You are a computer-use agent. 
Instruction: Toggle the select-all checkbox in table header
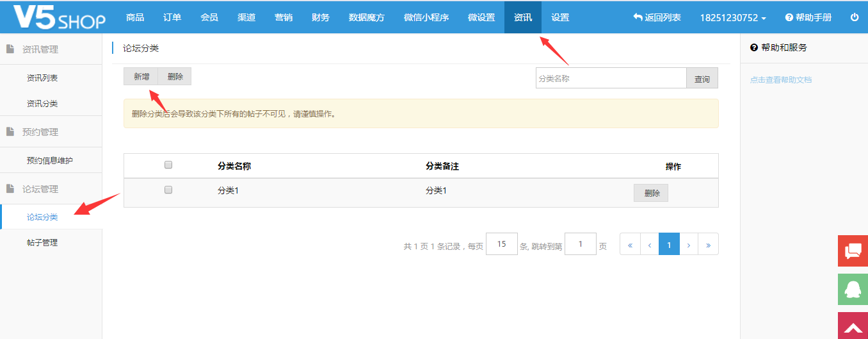point(168,165)
